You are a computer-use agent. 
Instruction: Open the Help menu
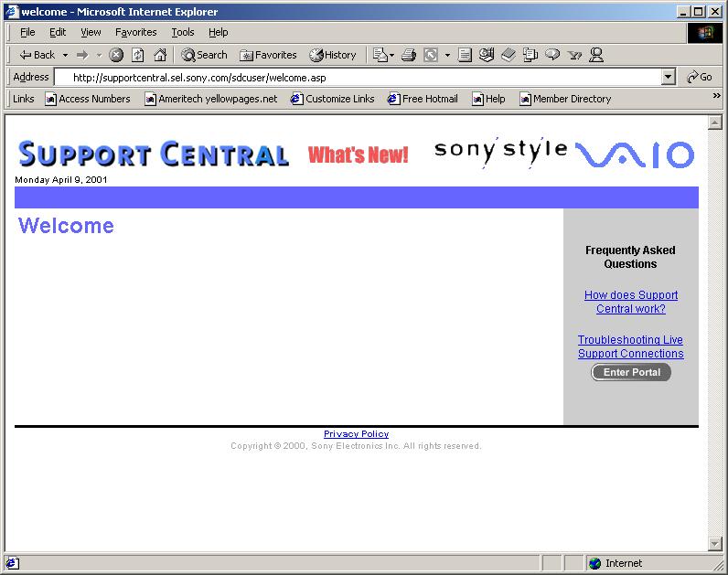click(x=218, y=32)
